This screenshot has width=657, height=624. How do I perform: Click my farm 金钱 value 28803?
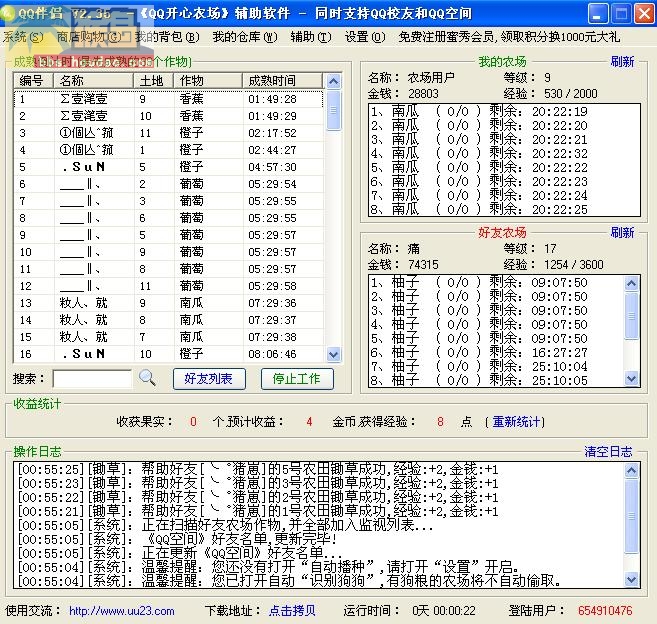[x=423, y=93]
